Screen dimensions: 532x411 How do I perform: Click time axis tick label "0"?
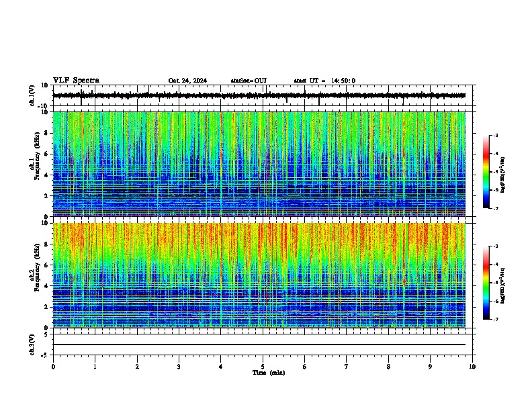pos(53,367)
